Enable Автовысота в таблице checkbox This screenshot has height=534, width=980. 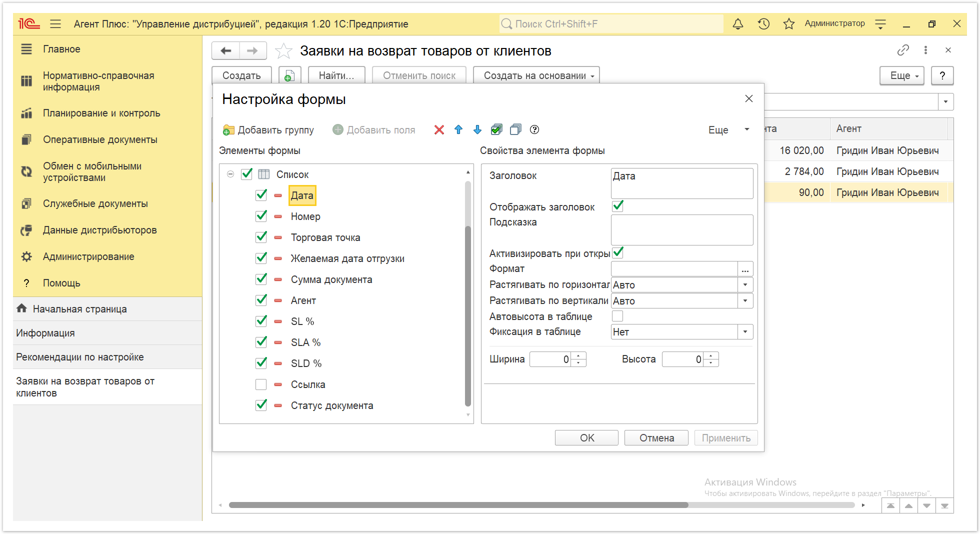(618, 316)
